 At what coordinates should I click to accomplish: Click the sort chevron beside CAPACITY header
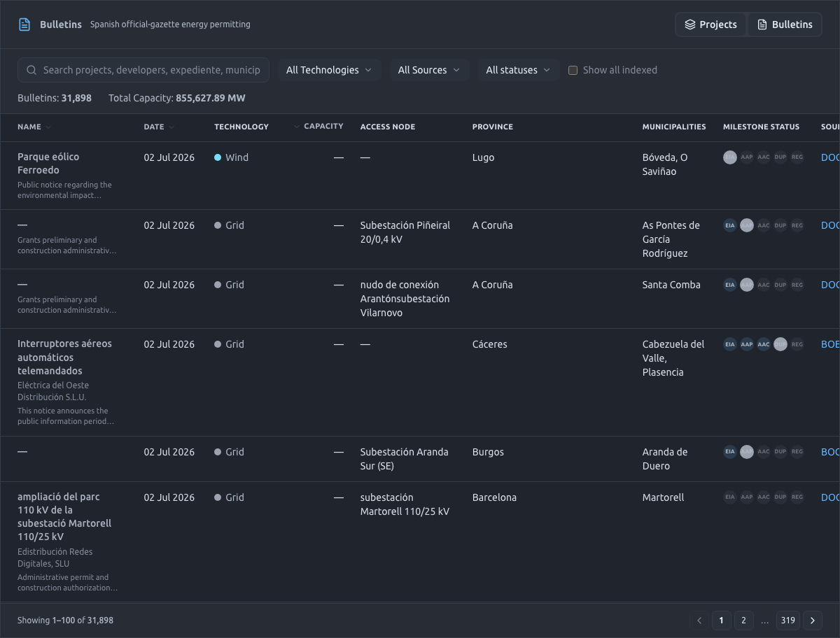(x=297, y=127)
